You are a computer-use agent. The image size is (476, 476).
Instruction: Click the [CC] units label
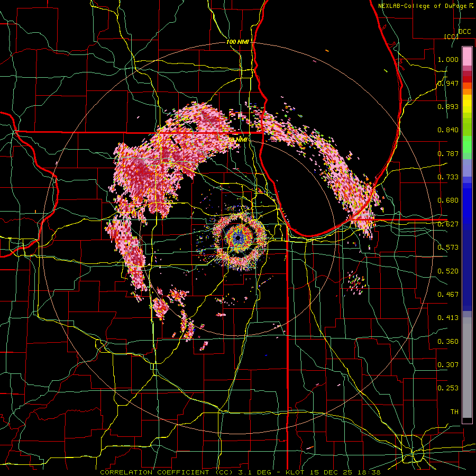tap(451, 36)
